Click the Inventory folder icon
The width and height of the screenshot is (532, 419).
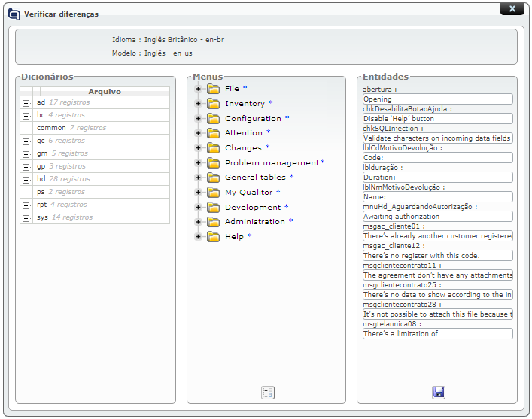[214, 104]
